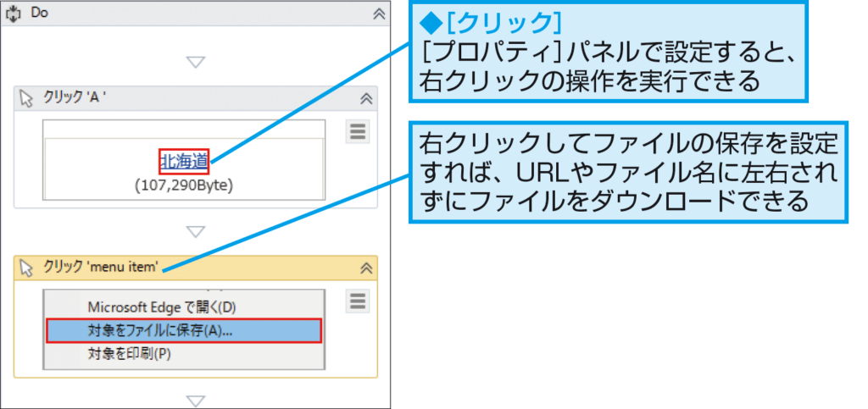Screen dimensions: 868x409
Task: Collapse the クリック 'menu item' activity
Action: tap(366, 268)
